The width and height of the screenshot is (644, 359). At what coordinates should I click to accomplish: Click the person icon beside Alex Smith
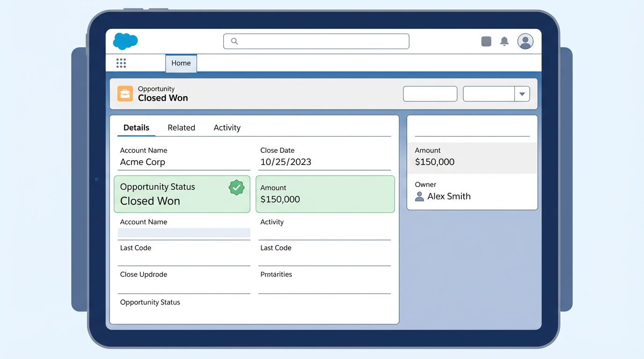point(419,196)
